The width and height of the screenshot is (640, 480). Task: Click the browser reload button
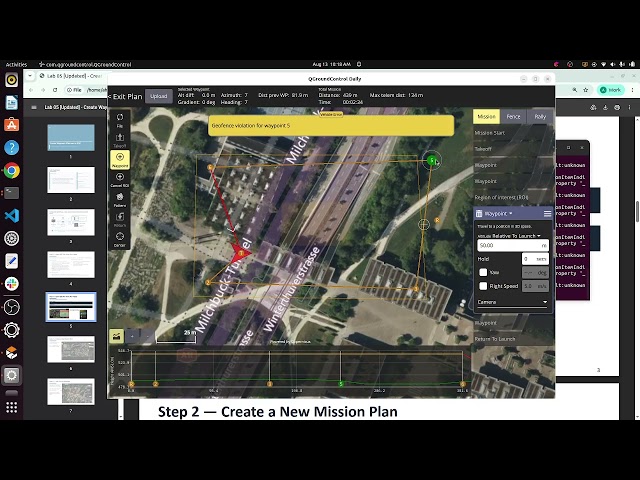click(x=55, y=90)
